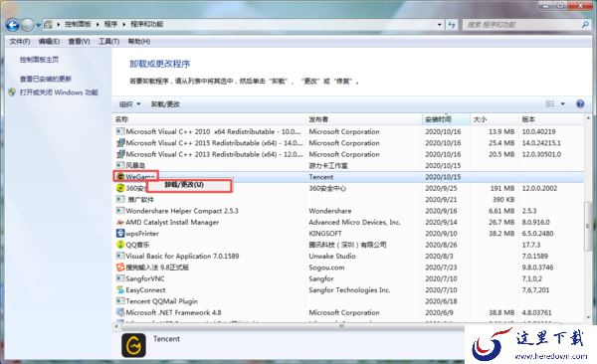Click the QQ音乐 program icon
The image size is (597, 364).
click(120, 245)
